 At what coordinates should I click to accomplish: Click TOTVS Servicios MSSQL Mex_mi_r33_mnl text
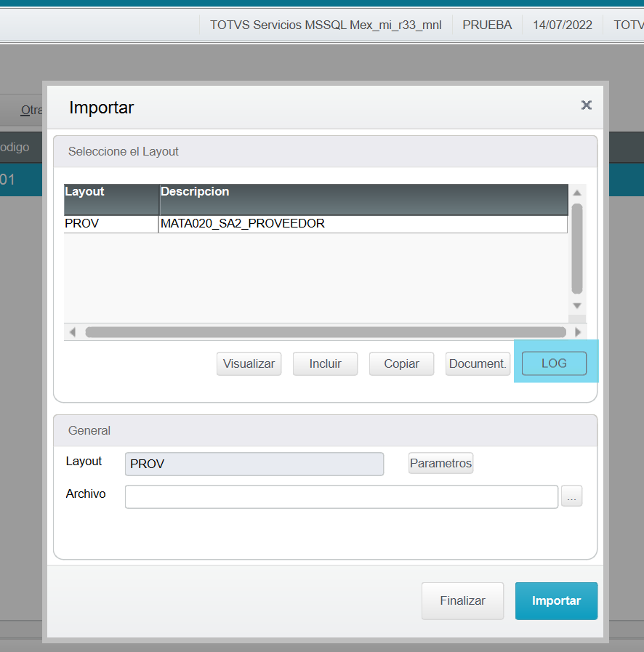pos(326,25)
